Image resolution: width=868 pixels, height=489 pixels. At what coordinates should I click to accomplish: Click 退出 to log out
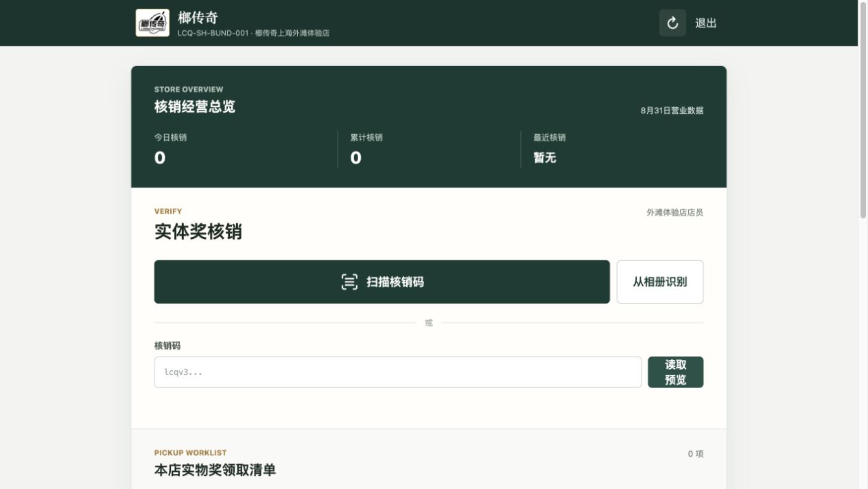pyautogui.click(x=705, y=23)
